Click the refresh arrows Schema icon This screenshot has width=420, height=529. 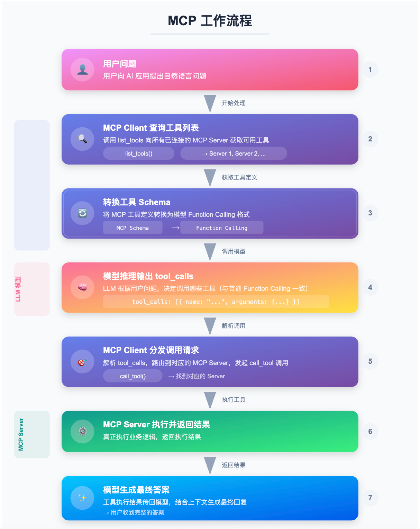click(x=82, y=213)
